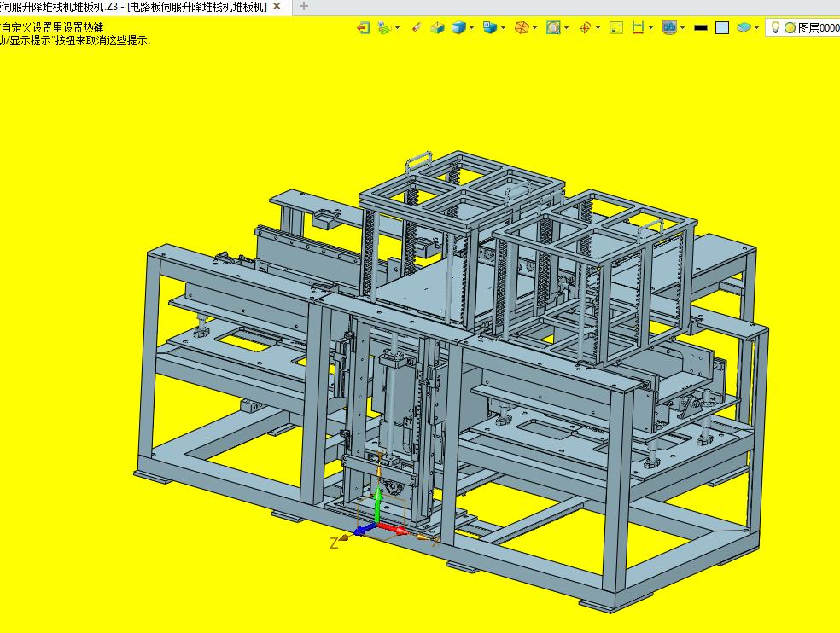Click the blue Z axis arrow of triad

(x=365, y=530)
